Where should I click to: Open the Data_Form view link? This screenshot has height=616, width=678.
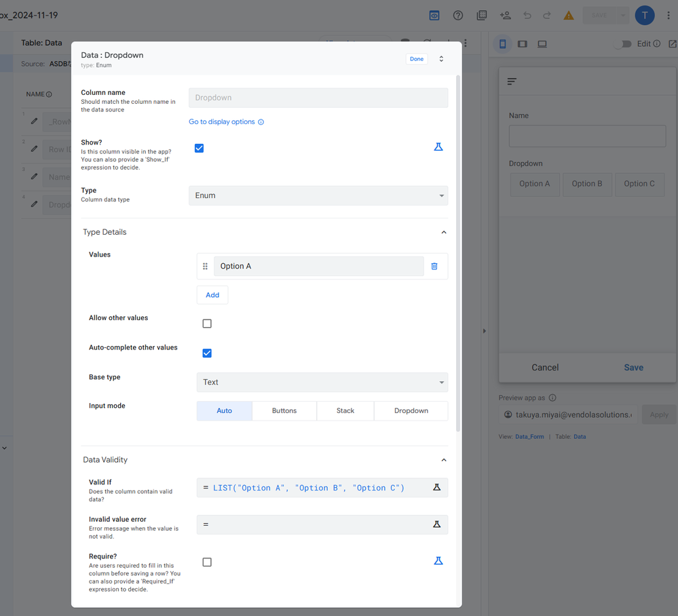point(529,437)
